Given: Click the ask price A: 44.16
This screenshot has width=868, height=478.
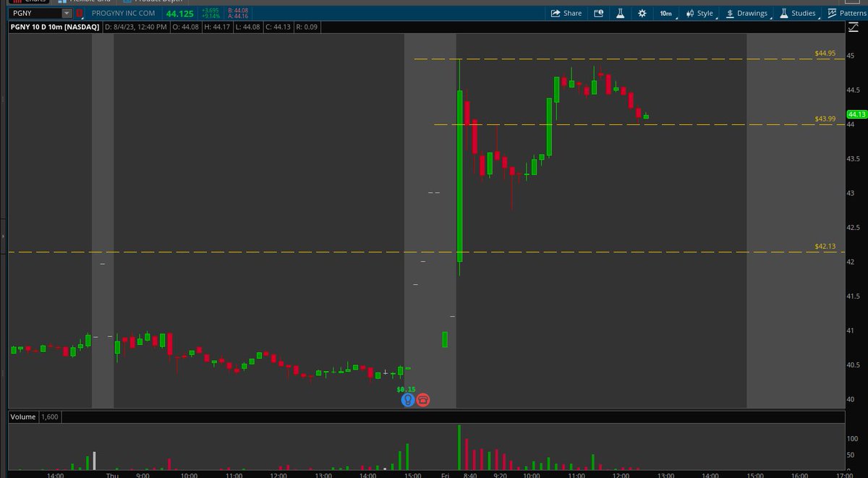Looking at the screenshot, I should pyautogui.click(x=237, y=15).
